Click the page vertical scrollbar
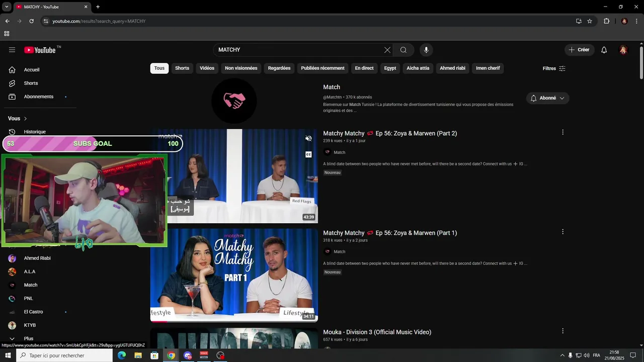644x362 pixels. coord(641,63)
